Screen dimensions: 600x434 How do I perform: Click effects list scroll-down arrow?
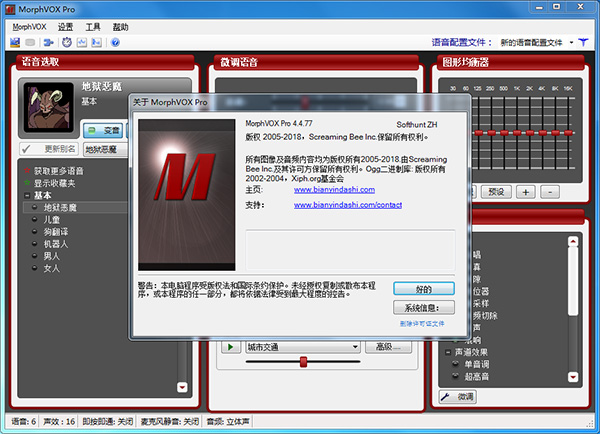573,377
